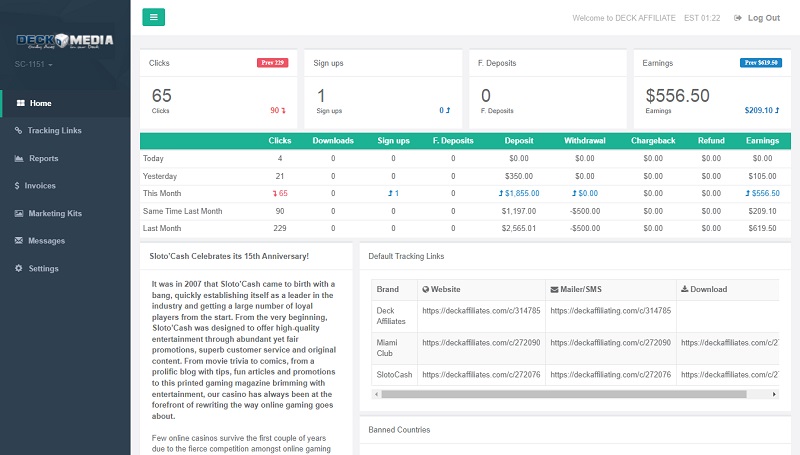Screen dimensions: 800x455
Task: Expand the SC-1151 account dropdown
Action: point(33,64)
